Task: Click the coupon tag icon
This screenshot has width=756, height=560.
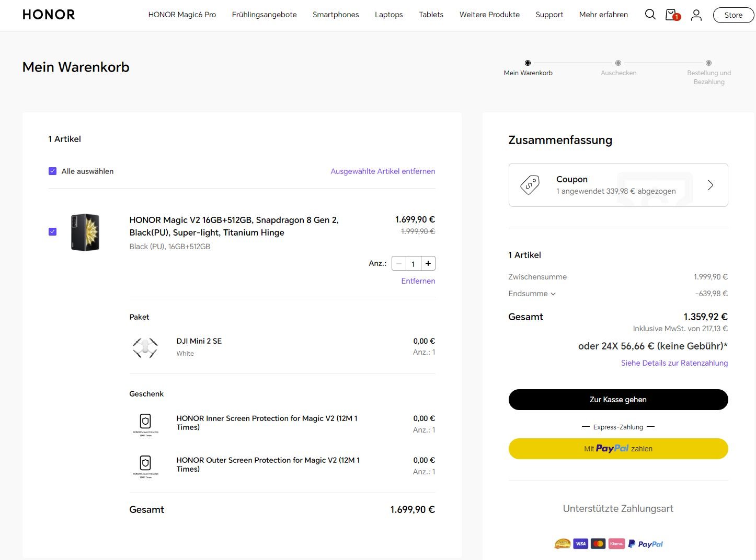Action: [x=530, y=185]
